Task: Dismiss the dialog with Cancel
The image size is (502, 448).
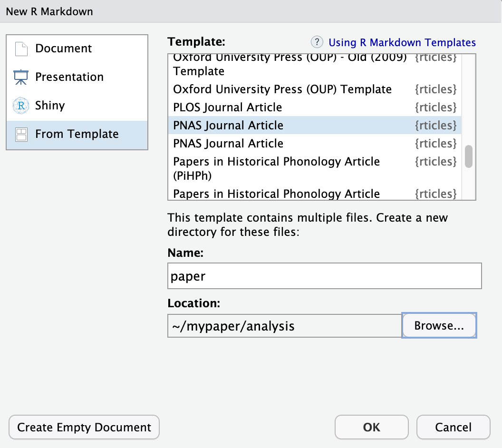Action: [x=453, y=427]
